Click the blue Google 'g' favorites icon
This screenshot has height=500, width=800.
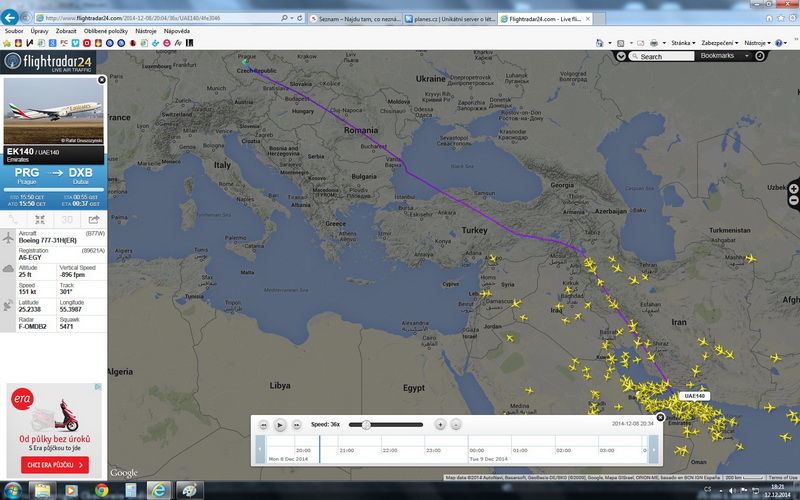[x=52, y=43]
